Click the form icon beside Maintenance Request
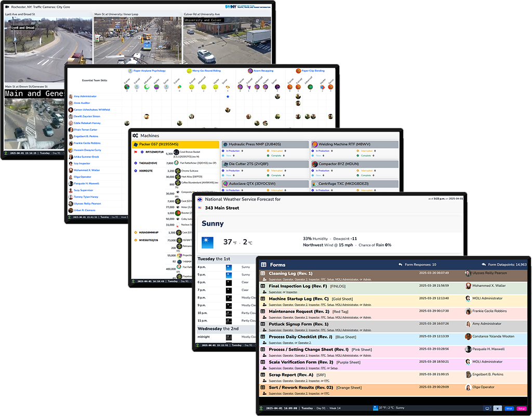This screenshot has width=532, height=416. click(263, 311)
